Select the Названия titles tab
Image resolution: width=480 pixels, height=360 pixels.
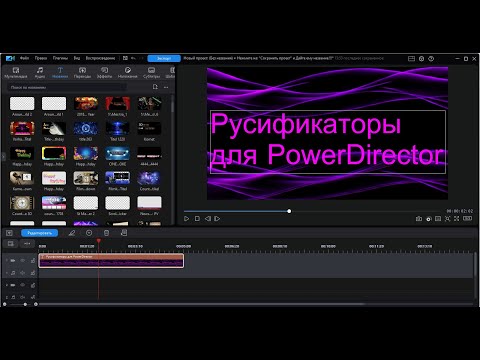[60, 73]
